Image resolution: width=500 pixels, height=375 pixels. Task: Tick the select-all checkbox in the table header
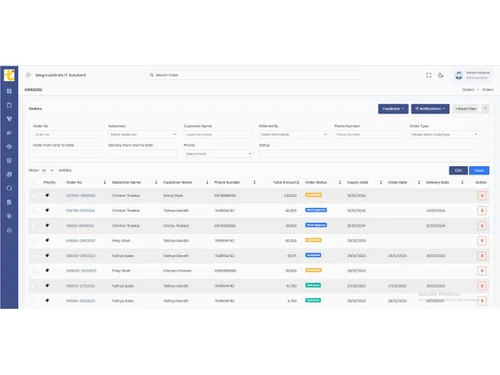pos(33,182)
